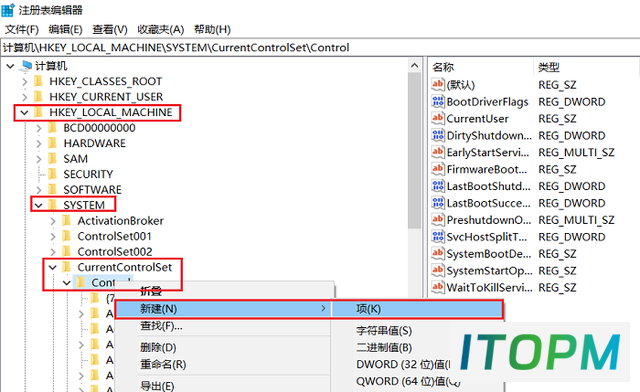Select the HKEY_CLASSES_ROOT folder icon
The width and height of the screenshot is (640, 392).
click(x=38, y=81)
